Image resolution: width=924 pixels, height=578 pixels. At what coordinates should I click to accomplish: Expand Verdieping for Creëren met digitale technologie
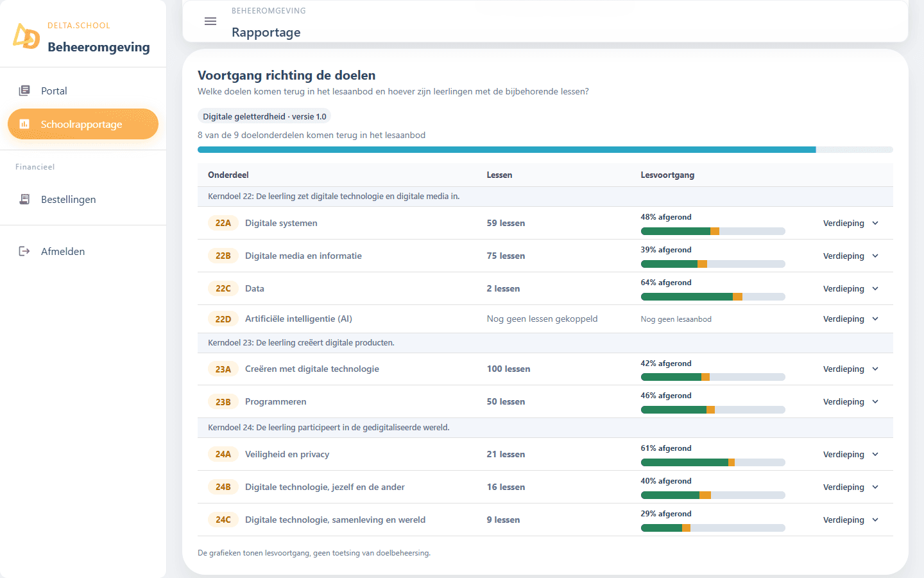(x=851, y=369)
